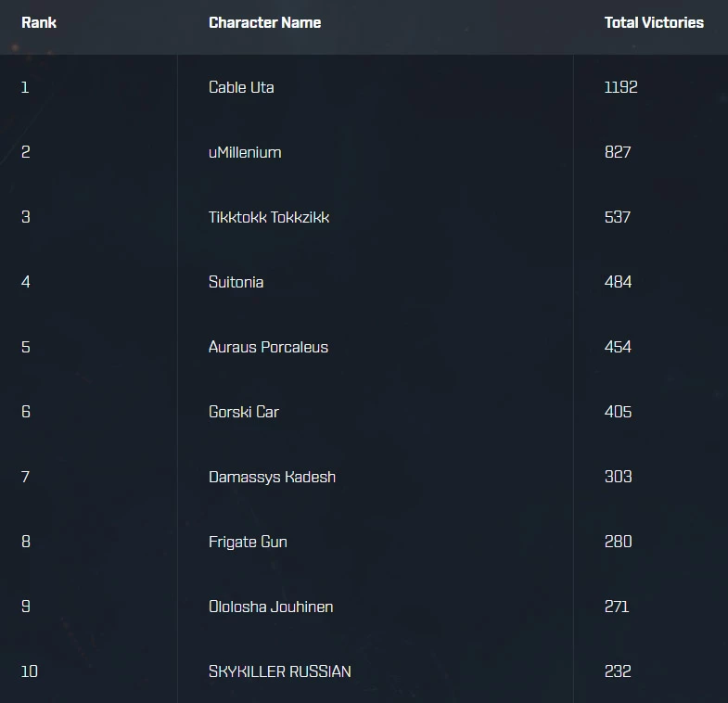
Task: Open Cable Uta character entry
Action: pyautogui.click(x=241, y=87)
